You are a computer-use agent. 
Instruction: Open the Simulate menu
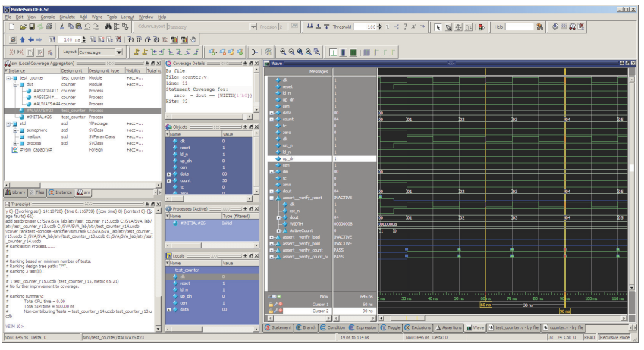tap(67, 17)
